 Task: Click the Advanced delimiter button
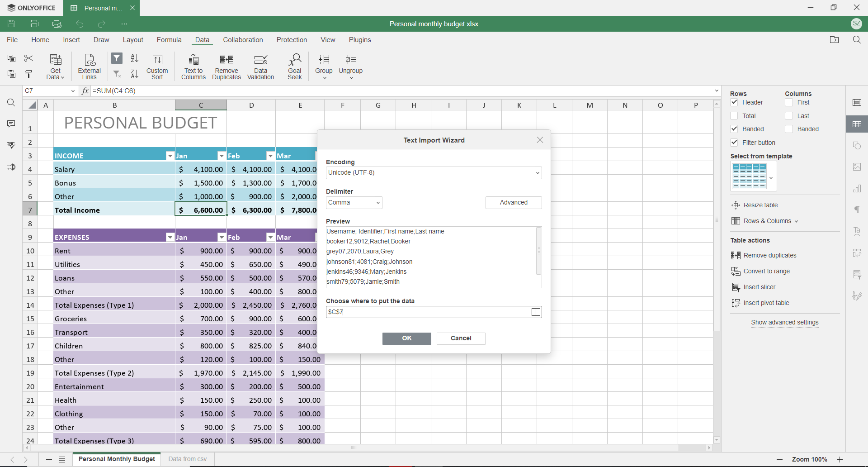click(514, 203)
